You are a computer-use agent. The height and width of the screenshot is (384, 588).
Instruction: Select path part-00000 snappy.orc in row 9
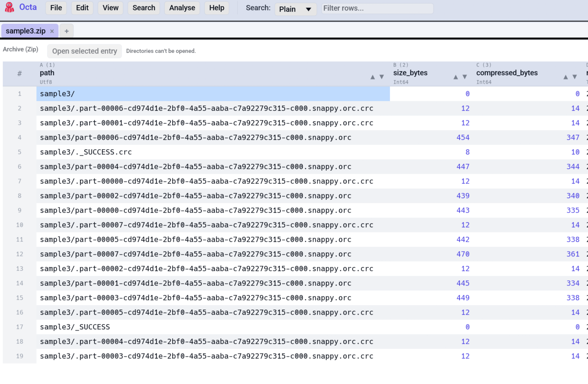click(x=213, y=210)
